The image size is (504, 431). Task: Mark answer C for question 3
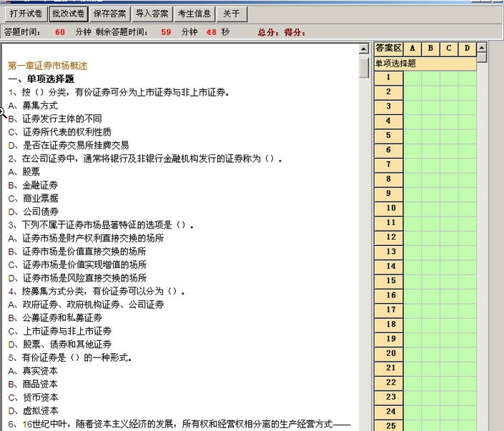click(x=449, y=106)
